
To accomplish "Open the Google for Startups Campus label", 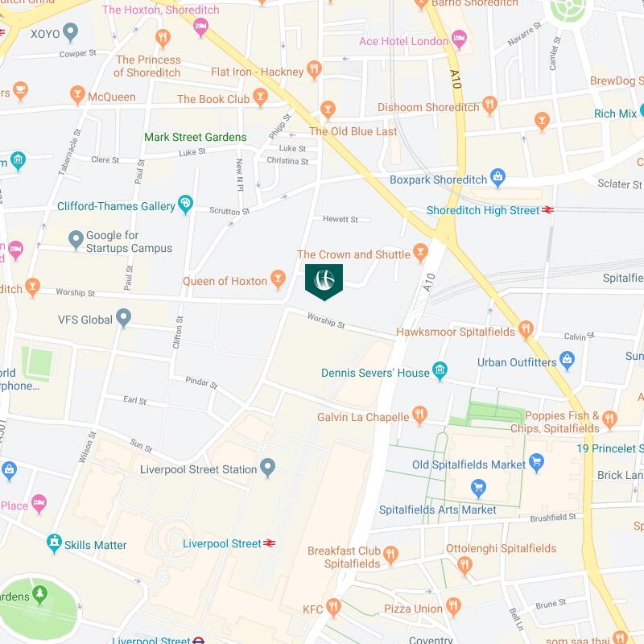I will [129, 242].
